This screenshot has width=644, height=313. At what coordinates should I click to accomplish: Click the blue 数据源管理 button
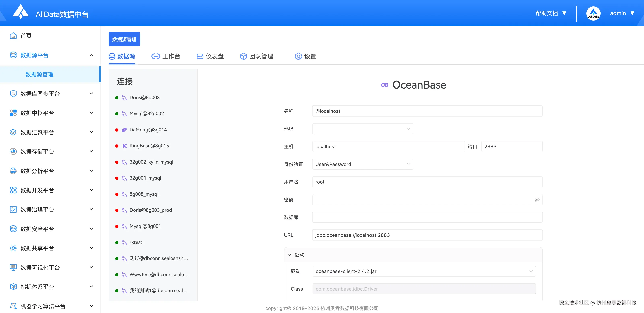click(124, 39)
